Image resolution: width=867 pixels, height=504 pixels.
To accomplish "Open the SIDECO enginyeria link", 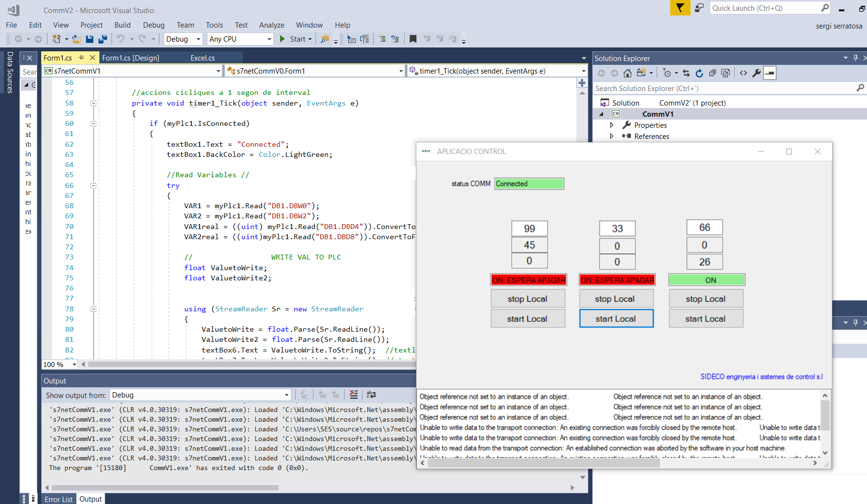I will coord(761,377).
